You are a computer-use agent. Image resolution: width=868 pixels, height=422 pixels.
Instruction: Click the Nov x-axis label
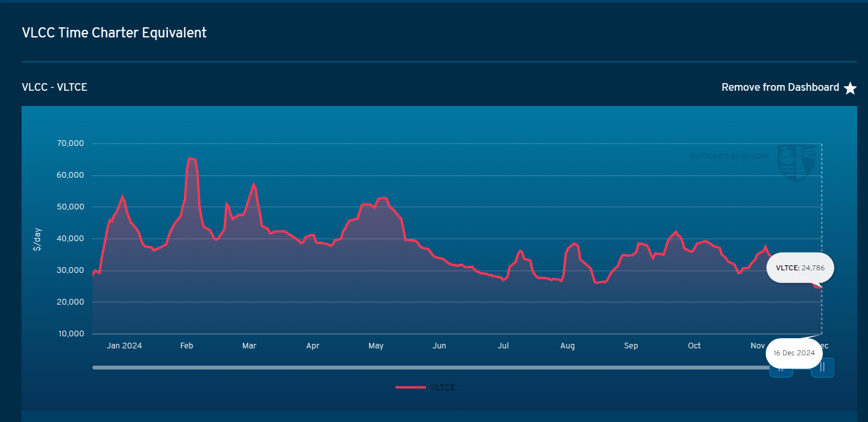tap(758, 346)
